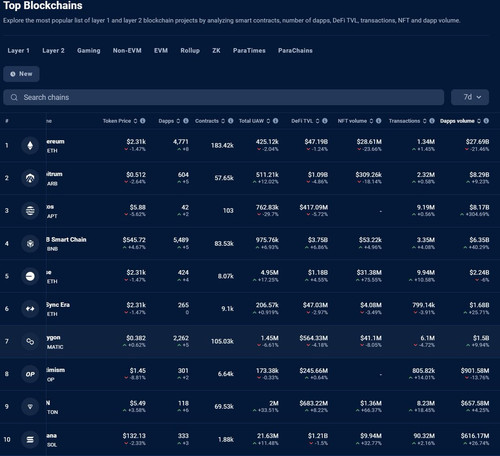The height and width of the screenshot is (456, 500).
Task: Click the $8.17B dapps volume cell
Action: pos(479,207)
